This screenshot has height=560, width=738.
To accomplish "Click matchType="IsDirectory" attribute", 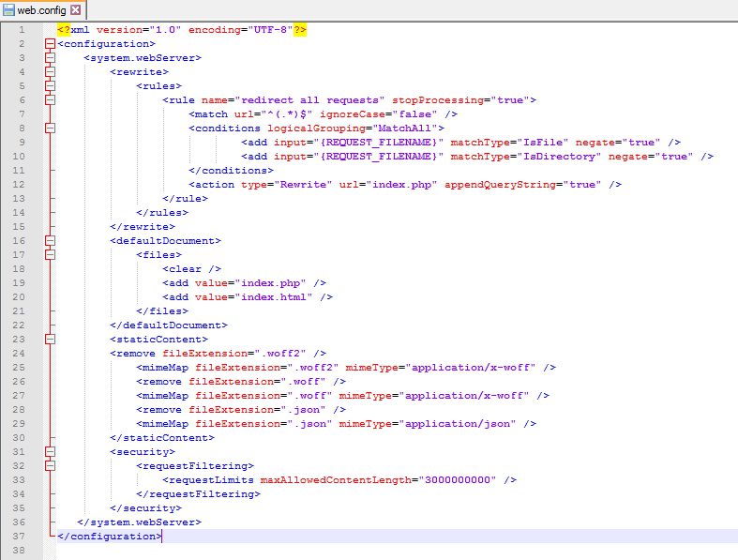I will (x=526, y=157).
